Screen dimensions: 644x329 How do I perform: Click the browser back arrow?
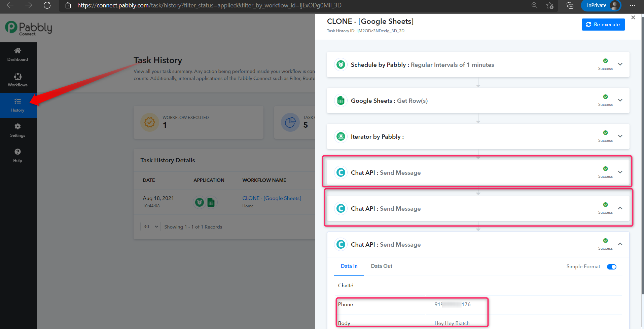point(10,5)
